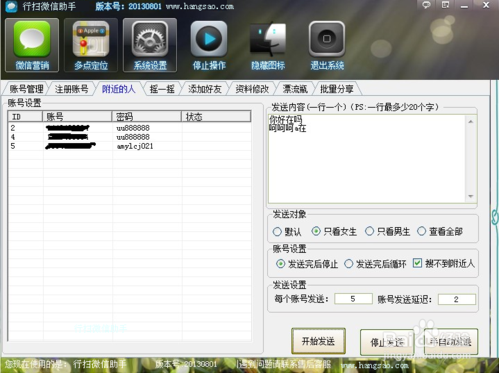Viewport: 499px width, 373px height.
Task: Choose 发送完后停止 radio option
Action: 307,264
